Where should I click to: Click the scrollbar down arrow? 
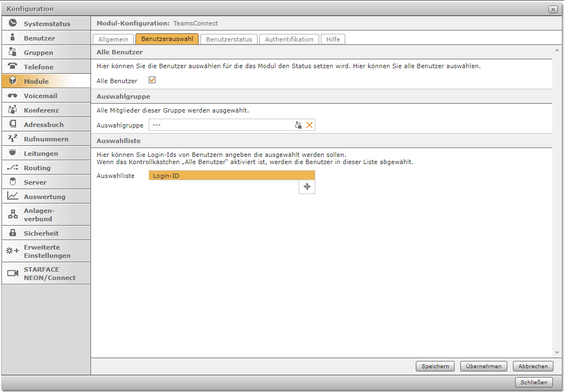(x=557, y=353)
